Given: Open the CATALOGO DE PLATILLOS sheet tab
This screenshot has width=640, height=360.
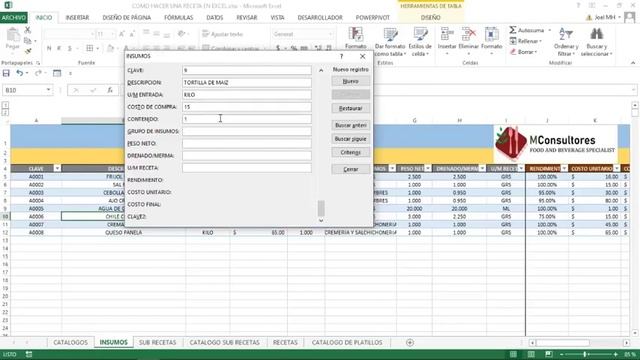Looking at the screenshot, I should coord(347,342).
